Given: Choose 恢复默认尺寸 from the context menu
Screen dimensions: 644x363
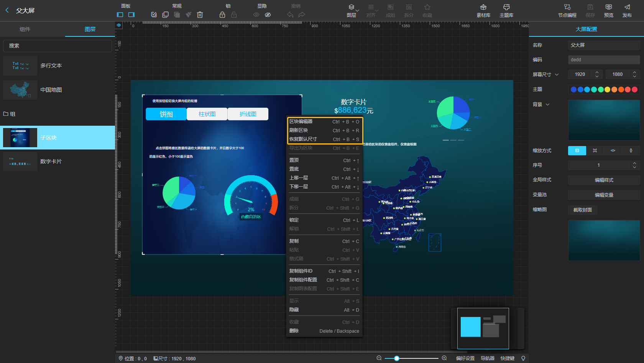Looking at the screenshot, I should tap(324, 139).
